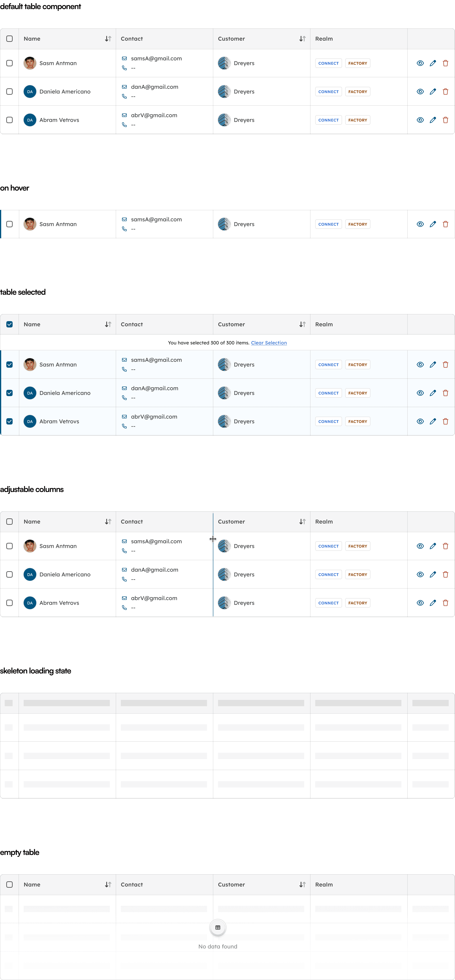Image resolution: width=455 pixels, height=980 pixels.
Task: Click Contact column header in adjustable columns table
Action: (x=132, y=522)
